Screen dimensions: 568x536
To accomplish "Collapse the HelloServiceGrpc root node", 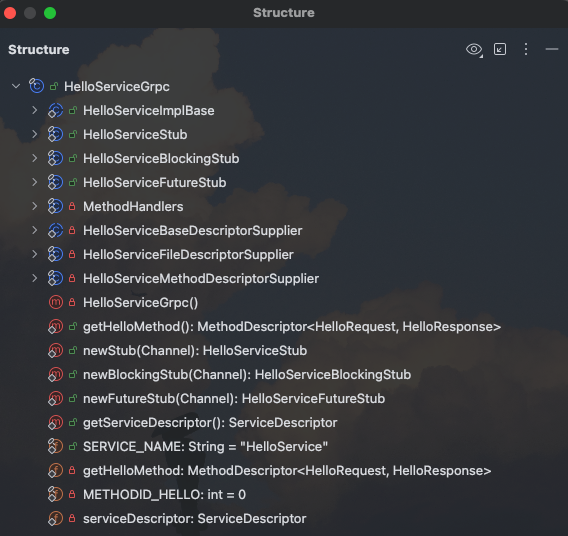I will pyautogui.click(x=16, y=86).
